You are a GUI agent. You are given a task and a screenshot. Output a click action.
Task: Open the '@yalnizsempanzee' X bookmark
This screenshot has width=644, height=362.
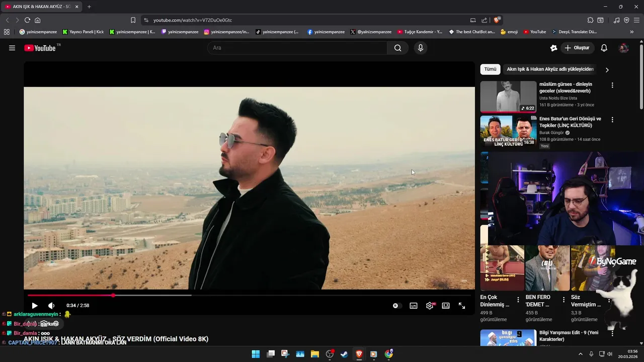(371, 32)
